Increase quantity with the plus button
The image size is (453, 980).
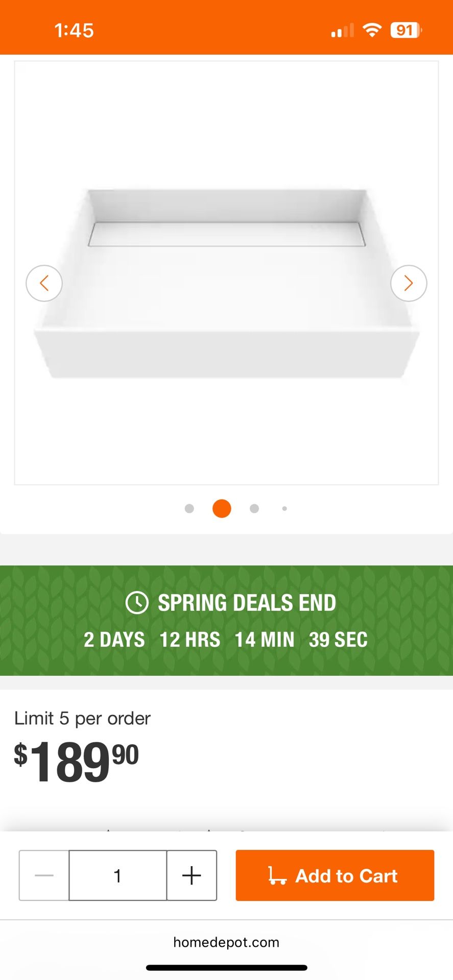(192, 875)
